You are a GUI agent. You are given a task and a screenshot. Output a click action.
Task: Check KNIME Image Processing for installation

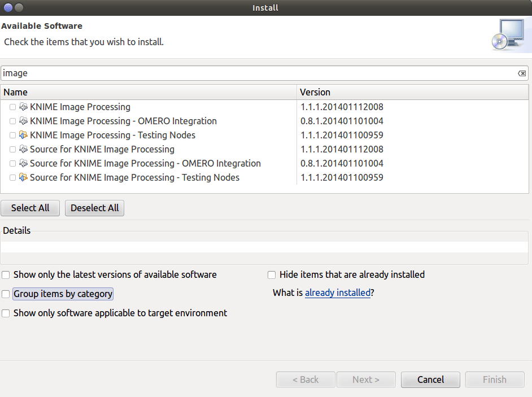coord(12,106)
